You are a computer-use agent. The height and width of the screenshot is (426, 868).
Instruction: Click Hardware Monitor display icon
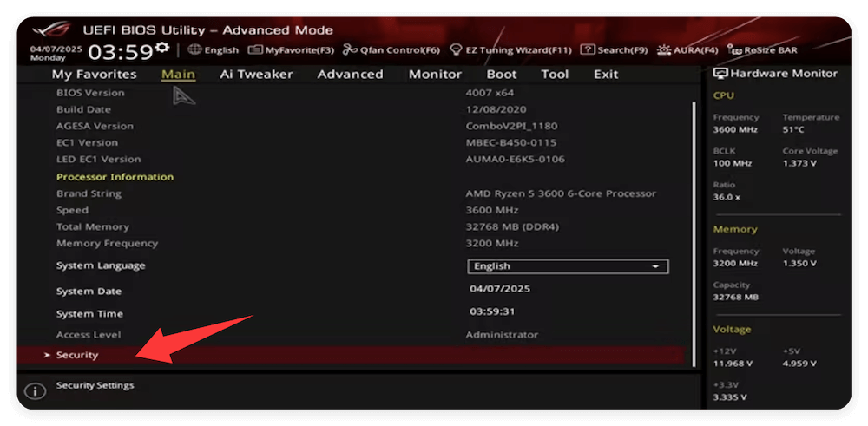click(720, 74)
